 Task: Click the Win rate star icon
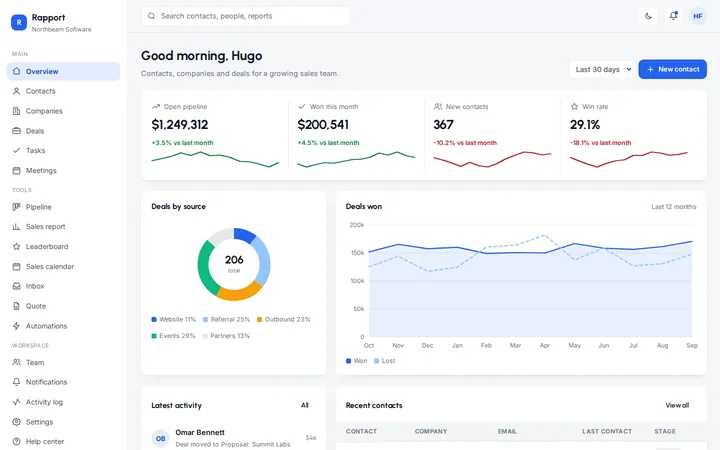tap(574, 107)
